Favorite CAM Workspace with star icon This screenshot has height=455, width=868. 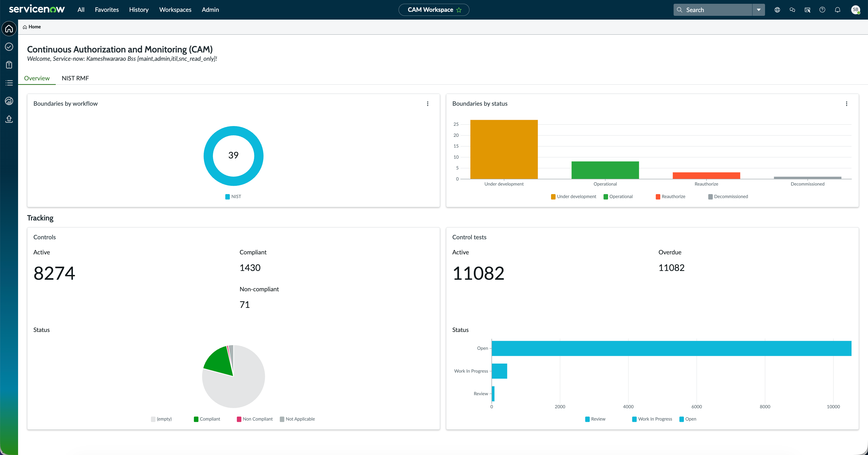click(x=459, y=10)
